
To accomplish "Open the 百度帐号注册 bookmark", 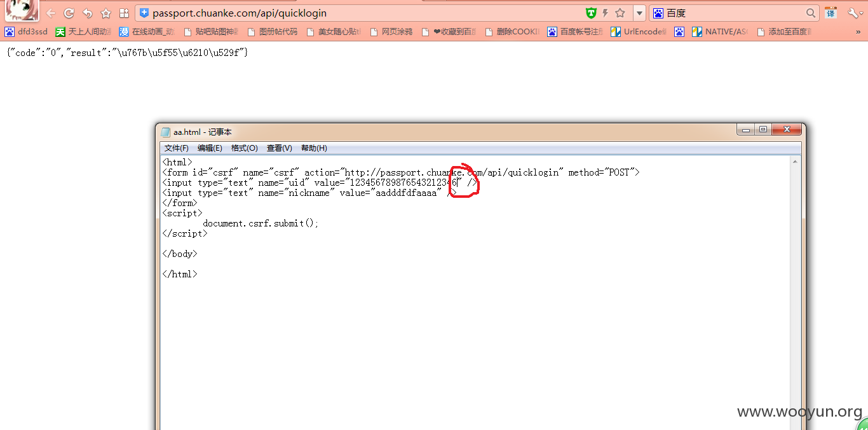I will pos(576,32).
